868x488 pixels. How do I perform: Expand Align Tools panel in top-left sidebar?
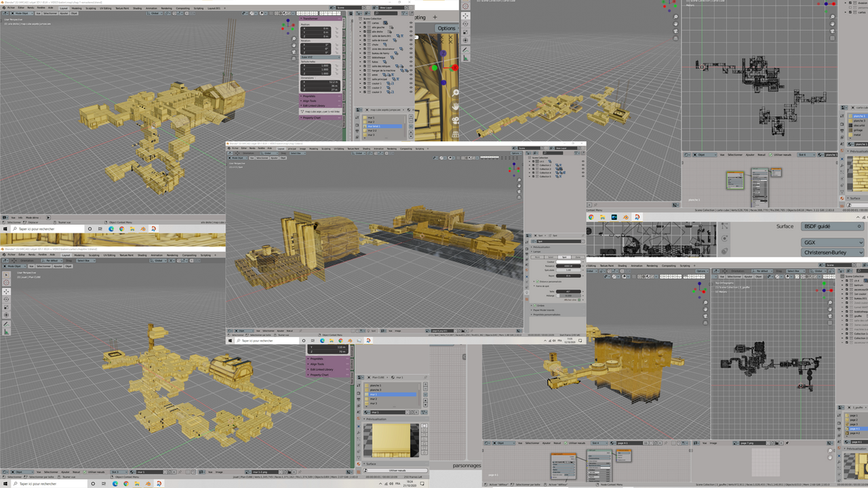click(x=320, y=101)
